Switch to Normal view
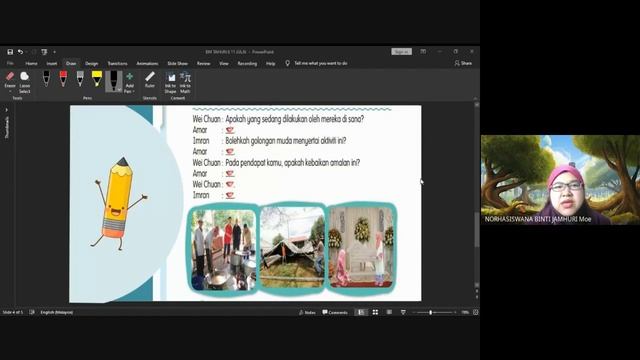Screen dimensions: 640x360 361,312
